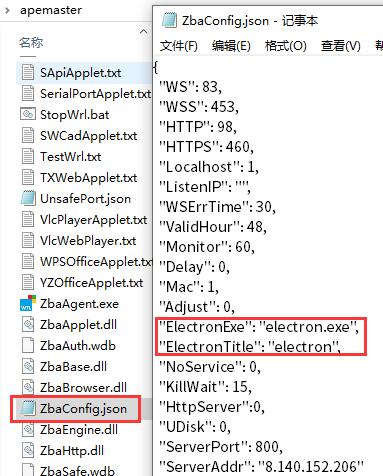
Task: Select the ZbaAuth.wdb file name
Action: tap(78, 346)
